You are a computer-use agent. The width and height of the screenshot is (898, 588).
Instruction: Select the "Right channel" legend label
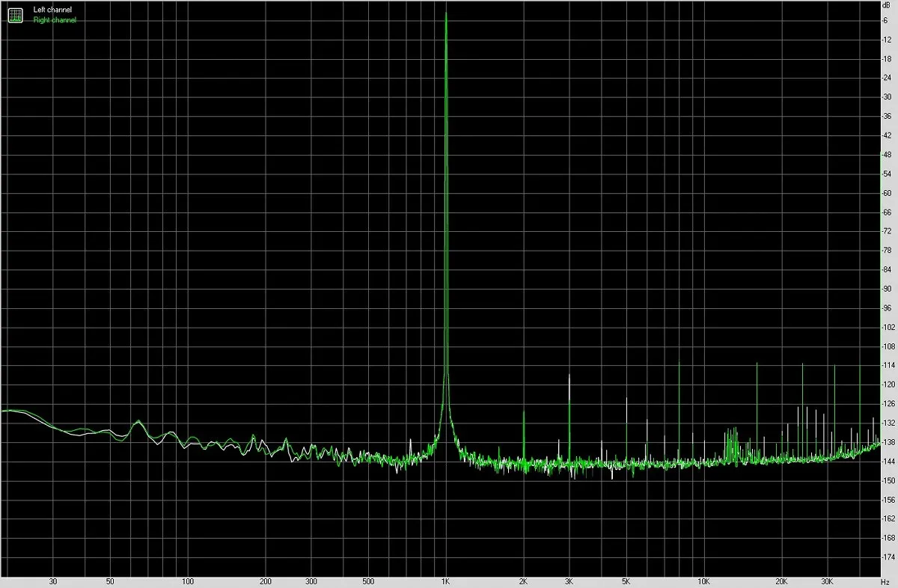click(55, 20)
